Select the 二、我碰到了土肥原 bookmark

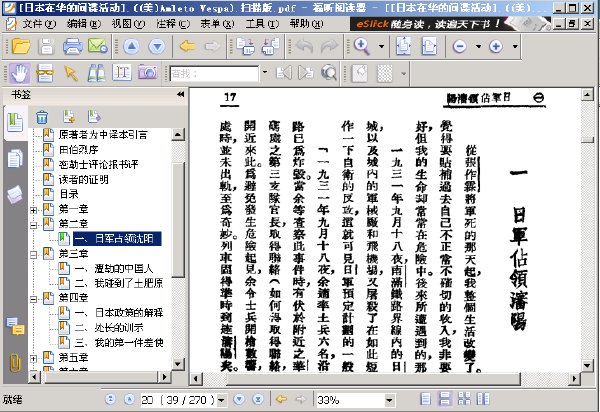119,283
